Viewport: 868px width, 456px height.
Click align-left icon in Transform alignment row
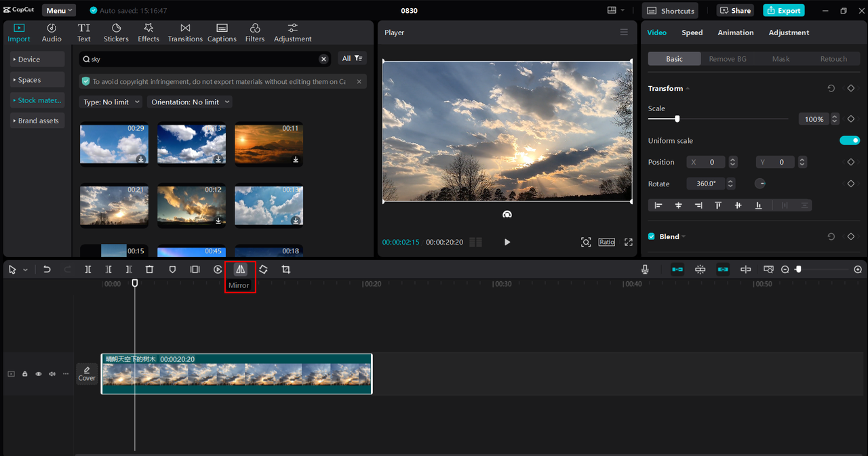(x=658, y=205)
